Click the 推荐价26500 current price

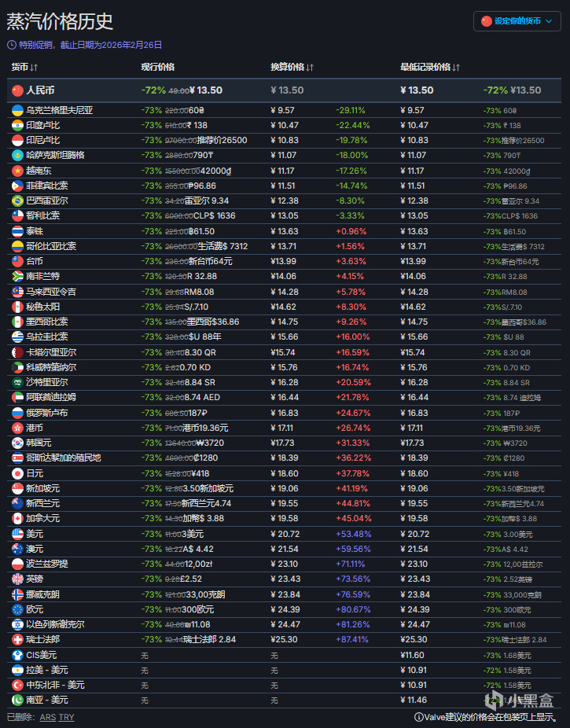coord(222,140)
